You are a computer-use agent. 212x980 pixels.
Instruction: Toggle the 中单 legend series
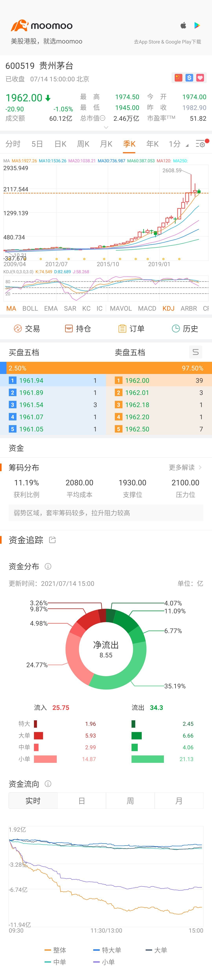55,962
